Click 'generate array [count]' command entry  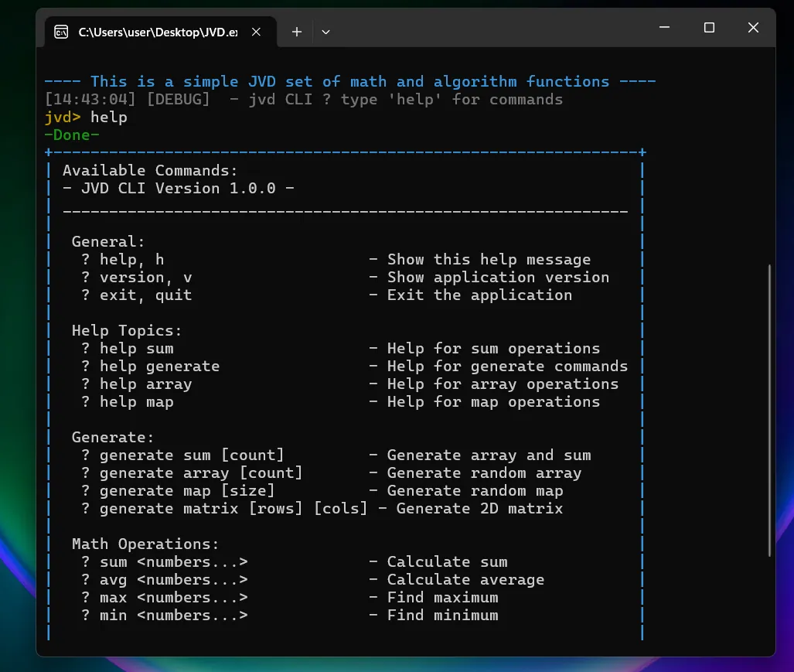(201, 473)
